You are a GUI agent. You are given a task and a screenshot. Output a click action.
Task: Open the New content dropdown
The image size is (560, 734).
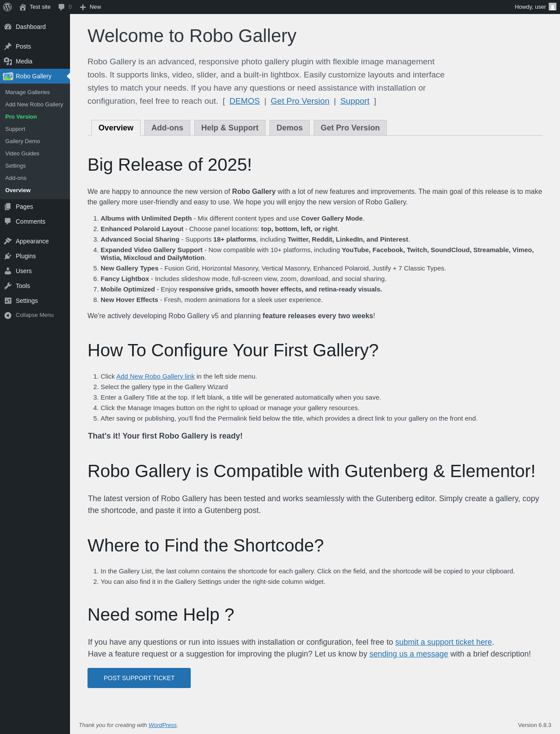[91, 7]
